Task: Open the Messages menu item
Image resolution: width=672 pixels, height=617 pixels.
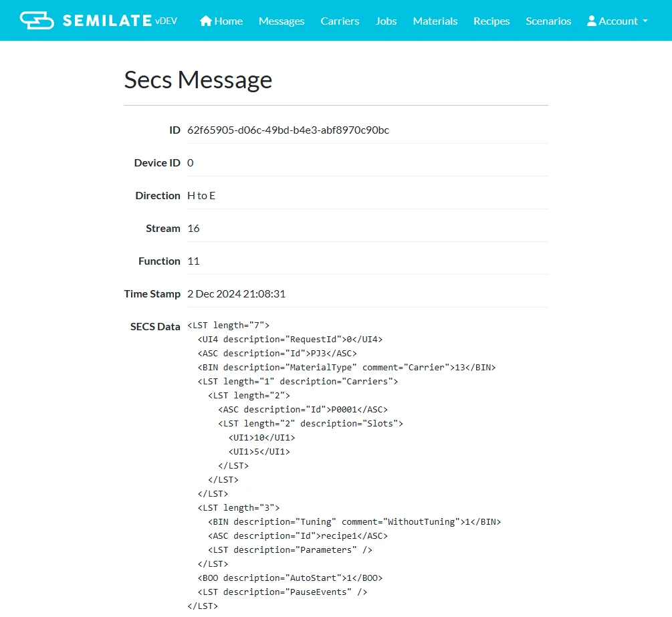Action: (x=282, y=21)
